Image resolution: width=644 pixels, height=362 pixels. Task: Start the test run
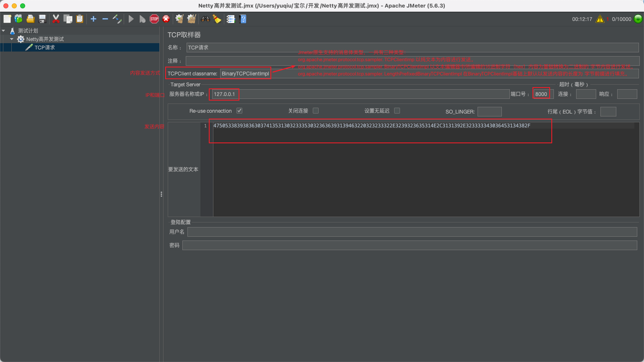pos(131,19)
